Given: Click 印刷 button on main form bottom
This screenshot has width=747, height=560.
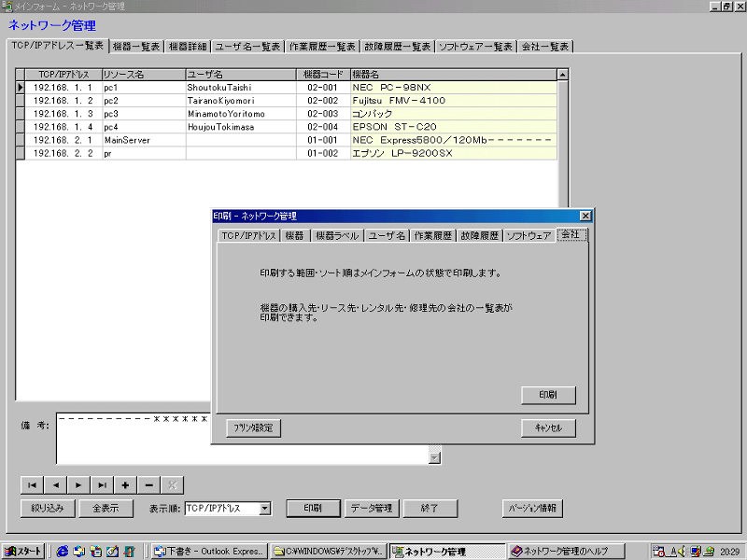Looking at the screenshot, I should pos(313,508).
